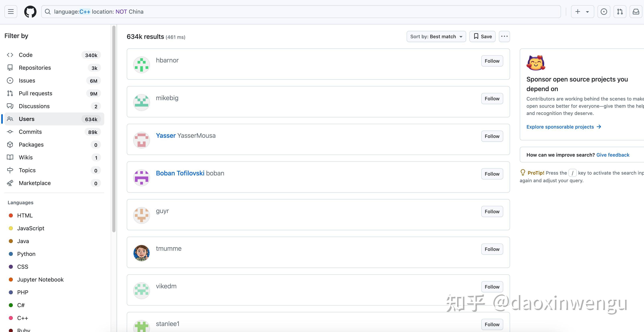The height and width of the screenshot is (332, 644).
Task: Open the notifications inbox icon
Action: point(636,11)
